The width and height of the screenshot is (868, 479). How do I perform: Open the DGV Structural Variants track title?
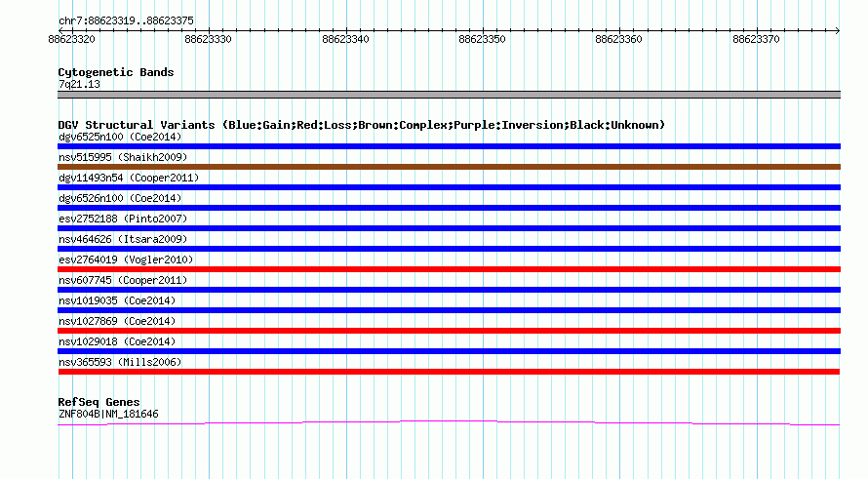click(x=362, y=125)
